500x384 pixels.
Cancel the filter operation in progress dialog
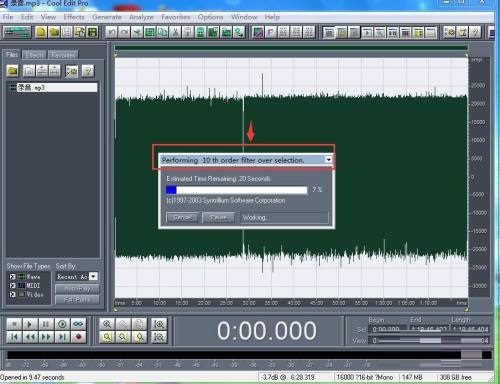coord(182,218)
